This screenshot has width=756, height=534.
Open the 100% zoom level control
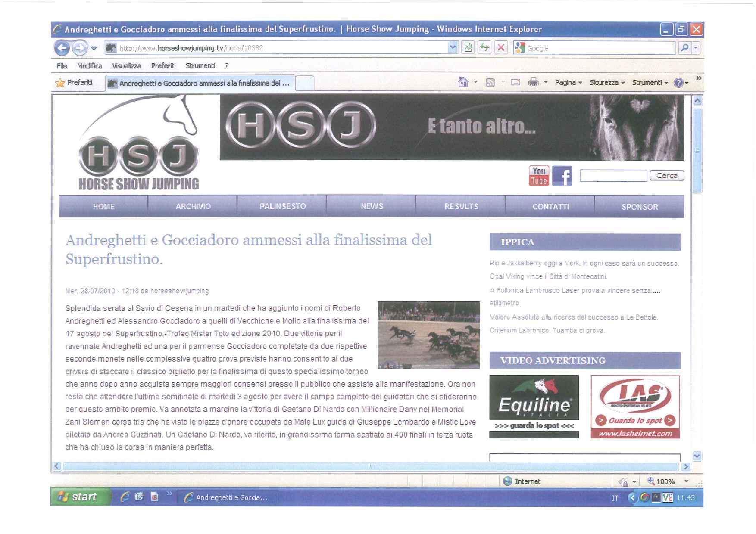click(668, 481)
